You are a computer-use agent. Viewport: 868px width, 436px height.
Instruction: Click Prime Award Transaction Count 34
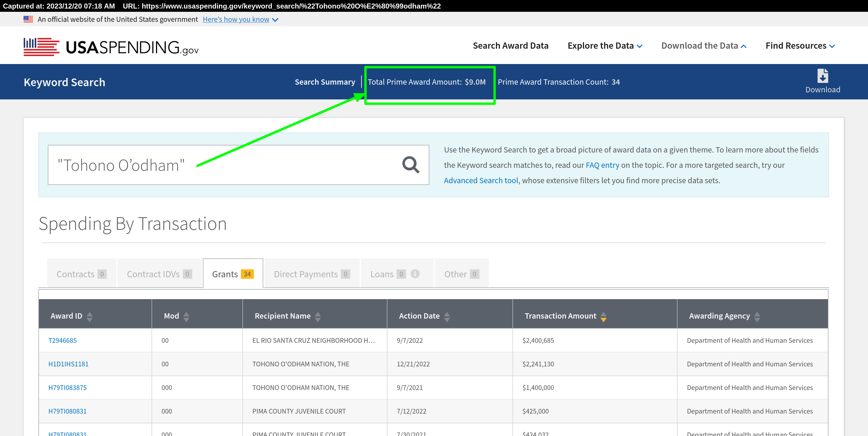click(x=559, y=82)
